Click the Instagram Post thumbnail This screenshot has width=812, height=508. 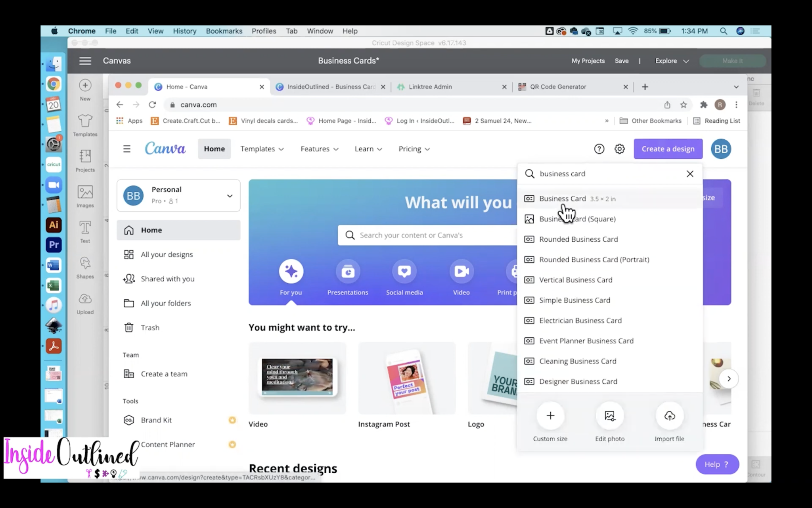(407, 378)
